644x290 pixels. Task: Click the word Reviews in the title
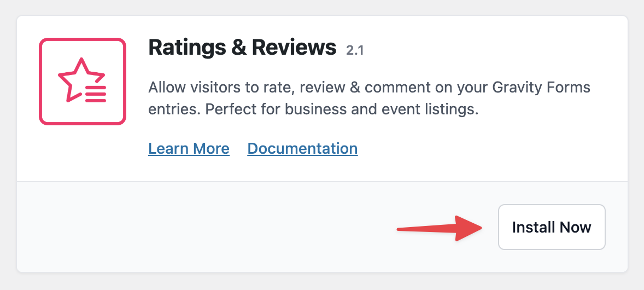[294, 48]
